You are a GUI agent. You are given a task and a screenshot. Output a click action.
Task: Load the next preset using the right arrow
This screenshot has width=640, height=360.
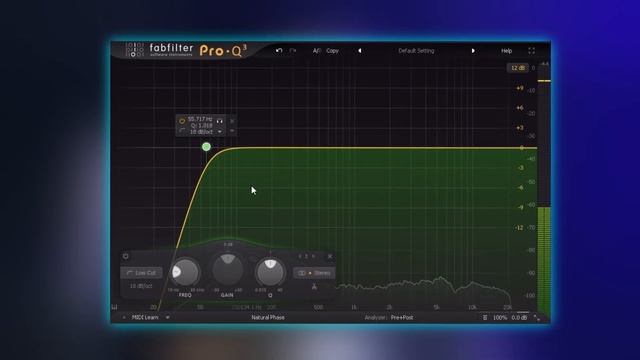pos(473,51)
